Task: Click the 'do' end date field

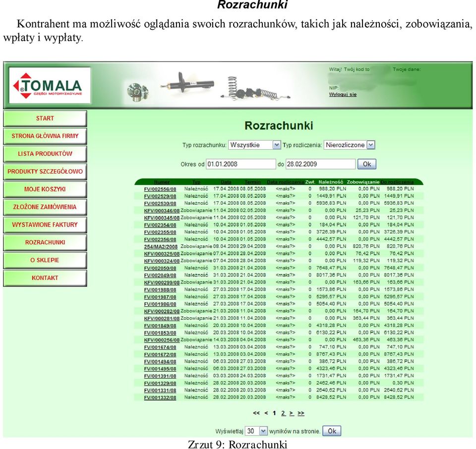Action: pos(320,164)
